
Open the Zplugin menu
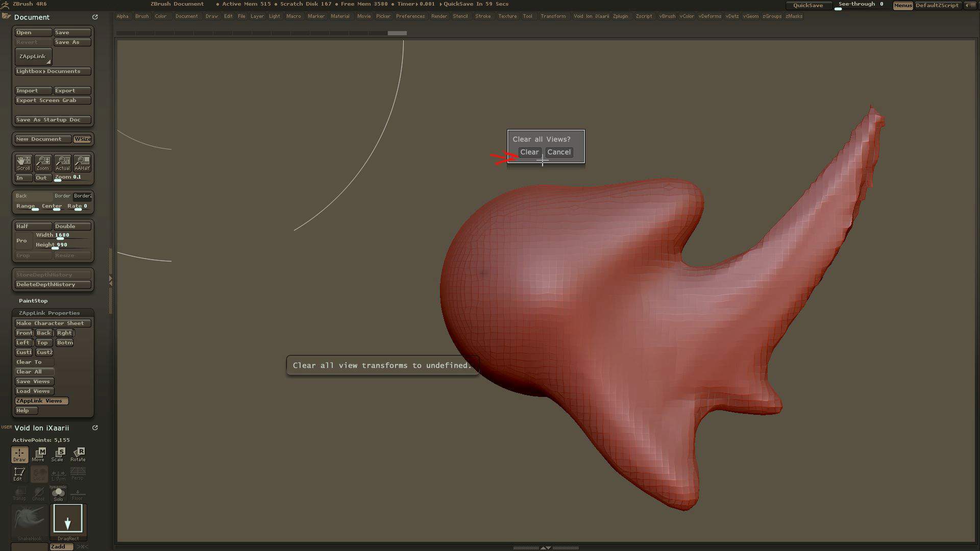[x=620, y=16]
